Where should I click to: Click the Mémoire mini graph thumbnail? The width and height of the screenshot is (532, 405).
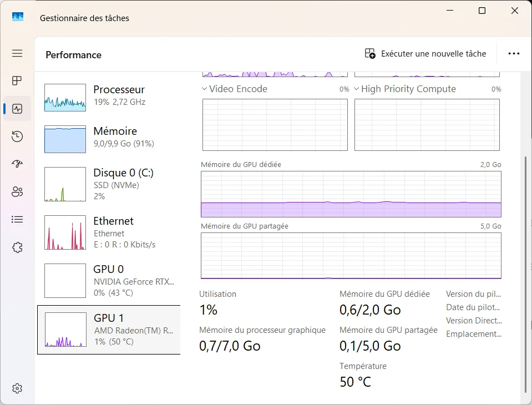[x=65, y=139]
